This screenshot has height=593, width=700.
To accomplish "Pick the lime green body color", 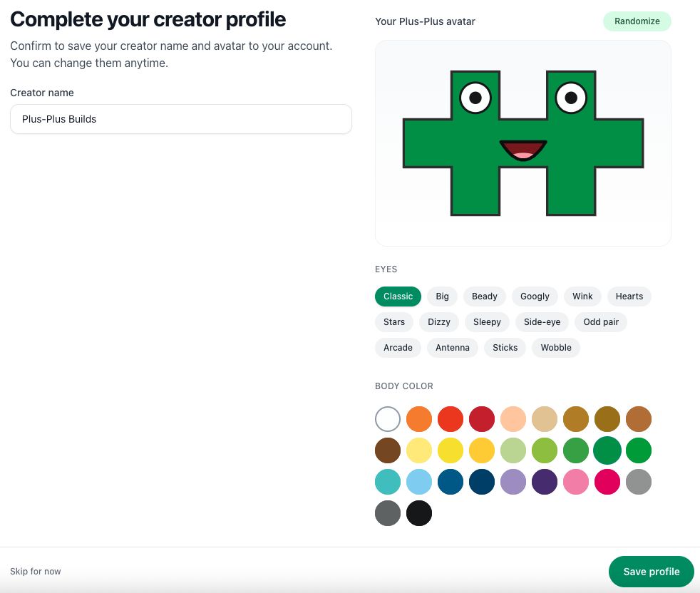I will (544, 450).
